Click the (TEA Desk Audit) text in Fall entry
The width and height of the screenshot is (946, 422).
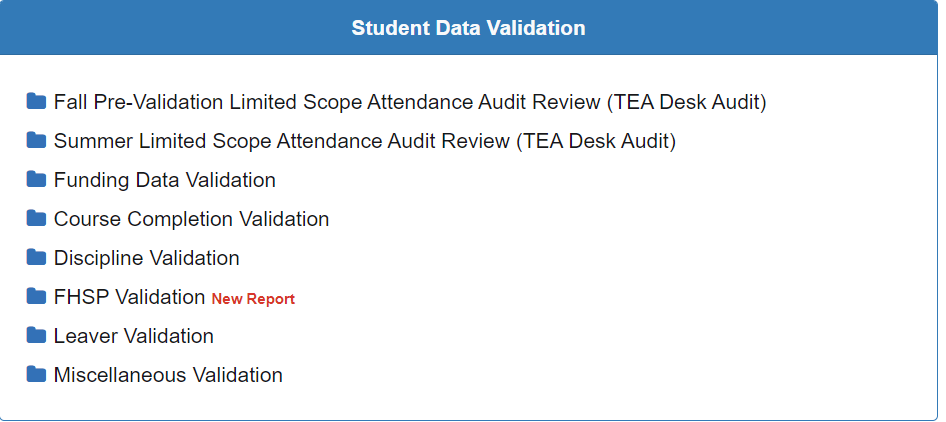tap(687, 102)
